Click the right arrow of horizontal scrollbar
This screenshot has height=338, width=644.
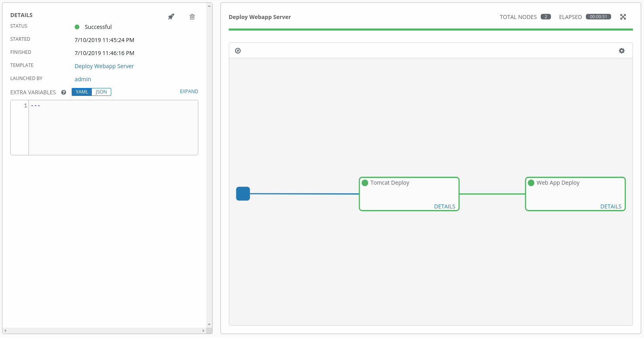pyautogui.click(x=203, y=330)
